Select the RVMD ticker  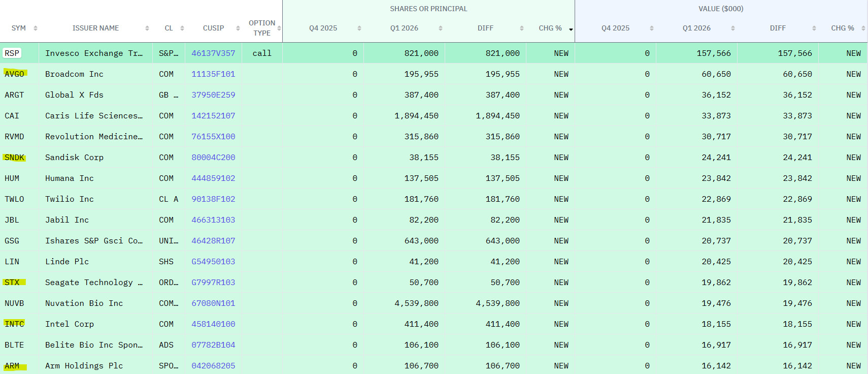14,137
